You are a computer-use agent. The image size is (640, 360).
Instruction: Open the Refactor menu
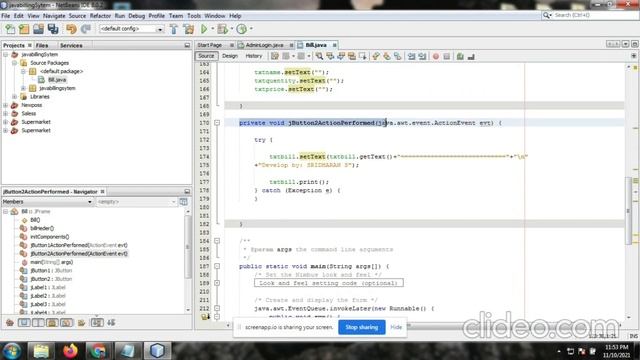100,16
